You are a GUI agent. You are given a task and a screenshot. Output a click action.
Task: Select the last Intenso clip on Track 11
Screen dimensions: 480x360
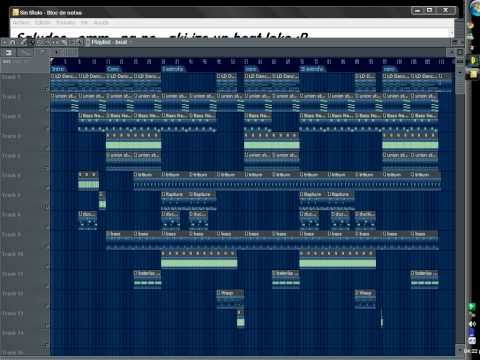click(x=424, y=279)
